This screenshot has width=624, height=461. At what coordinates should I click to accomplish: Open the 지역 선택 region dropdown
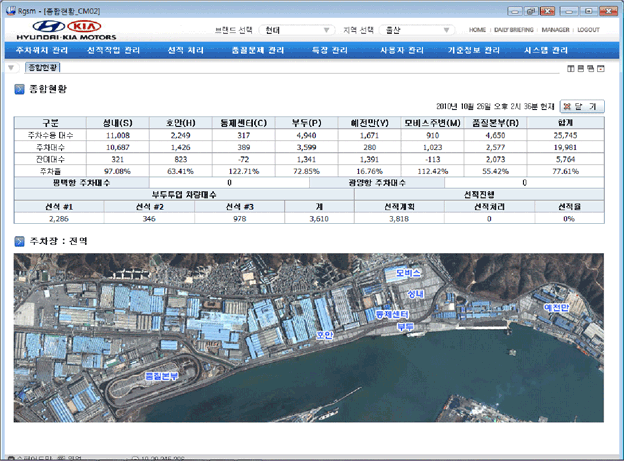(414, 30)
